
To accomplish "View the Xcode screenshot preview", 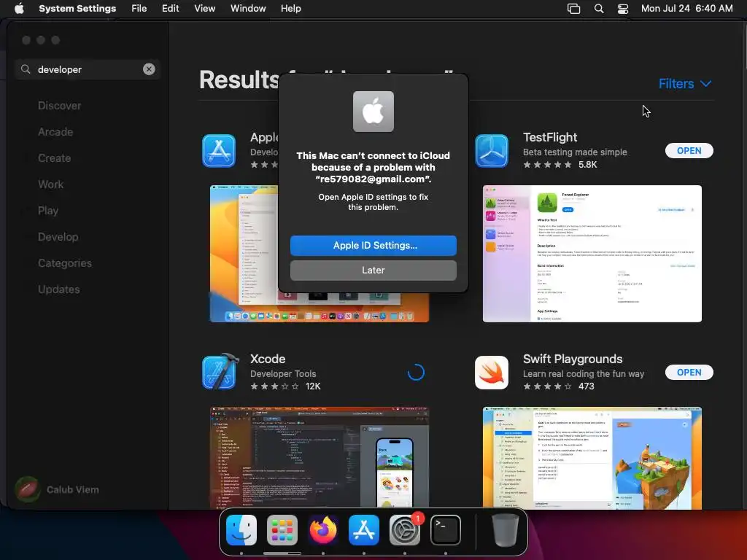I will click(x=320, y=458).
